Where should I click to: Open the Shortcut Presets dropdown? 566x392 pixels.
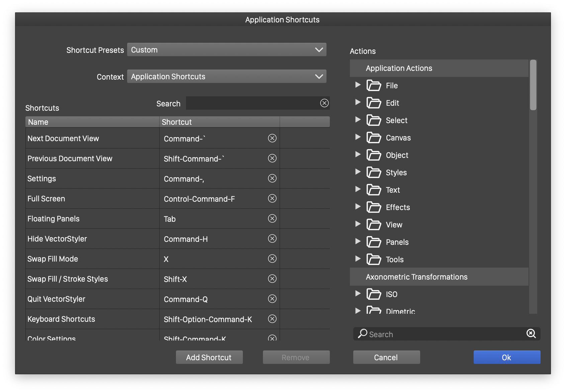click(226, 50)
